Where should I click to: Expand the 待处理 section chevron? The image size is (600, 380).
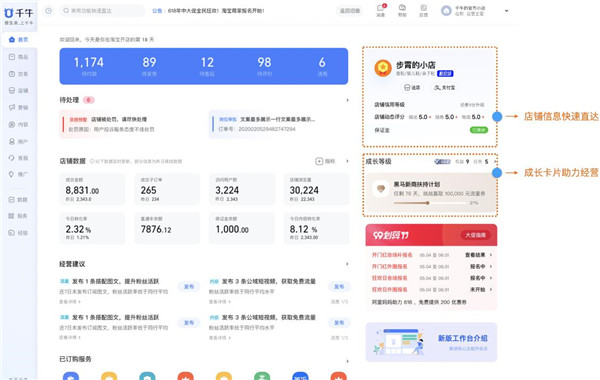coord(347,100)
